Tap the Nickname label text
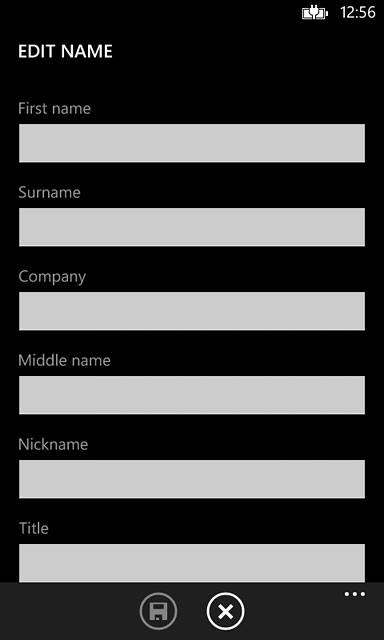 point(53,444)
